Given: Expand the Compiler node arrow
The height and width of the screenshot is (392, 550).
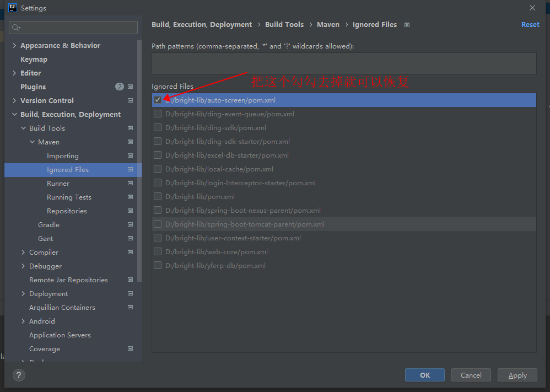Looking at the screenshot, I should click(x=23, y=252).
